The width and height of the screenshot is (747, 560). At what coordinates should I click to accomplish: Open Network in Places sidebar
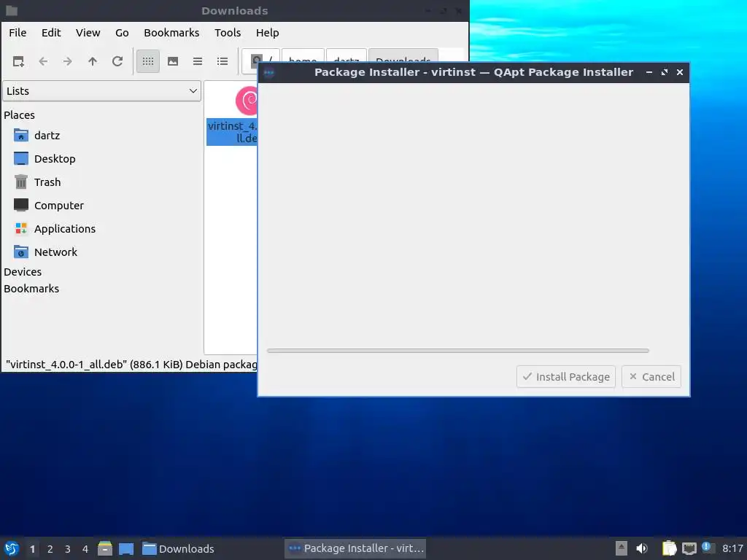(x=55, y=252)
